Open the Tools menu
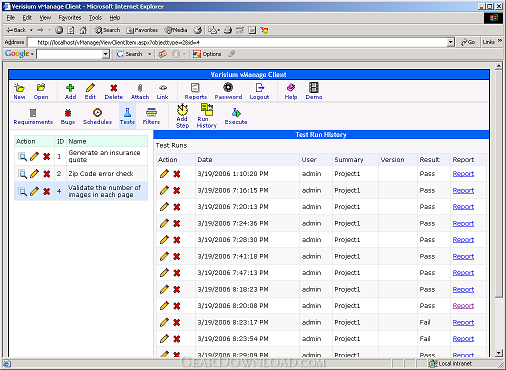506x370 pixels. [95, 18]
